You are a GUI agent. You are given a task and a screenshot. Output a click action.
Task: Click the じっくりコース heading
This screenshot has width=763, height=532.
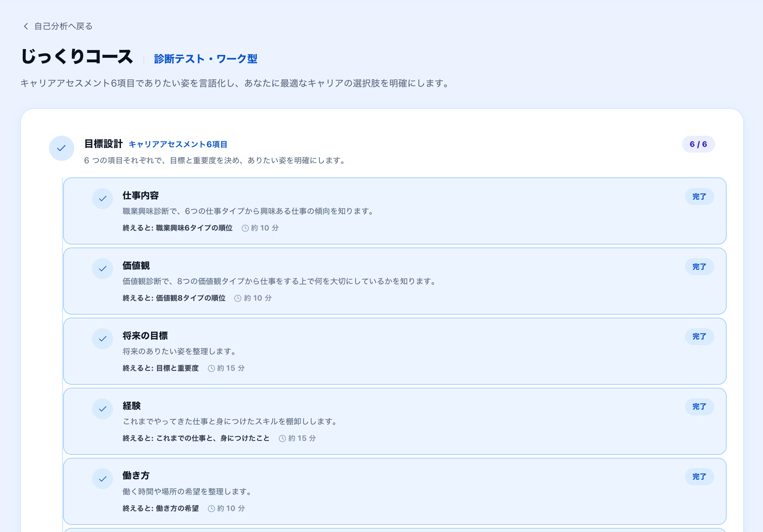77,56
